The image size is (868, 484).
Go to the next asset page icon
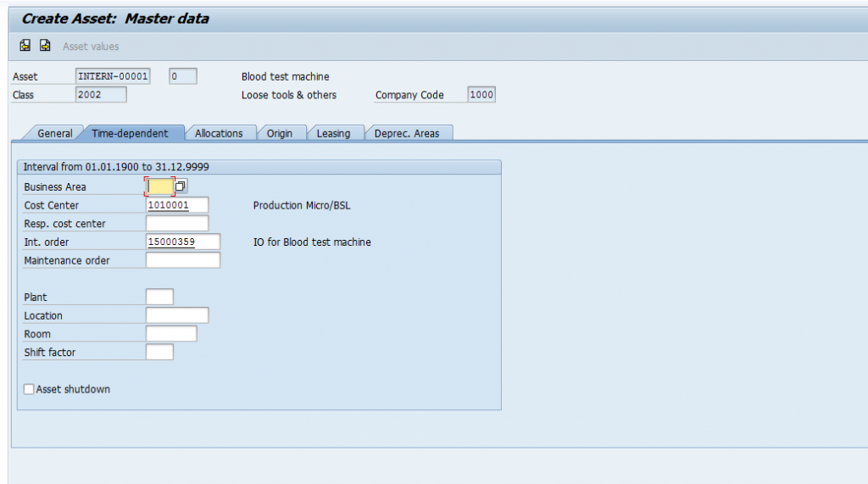pos(45,46)
